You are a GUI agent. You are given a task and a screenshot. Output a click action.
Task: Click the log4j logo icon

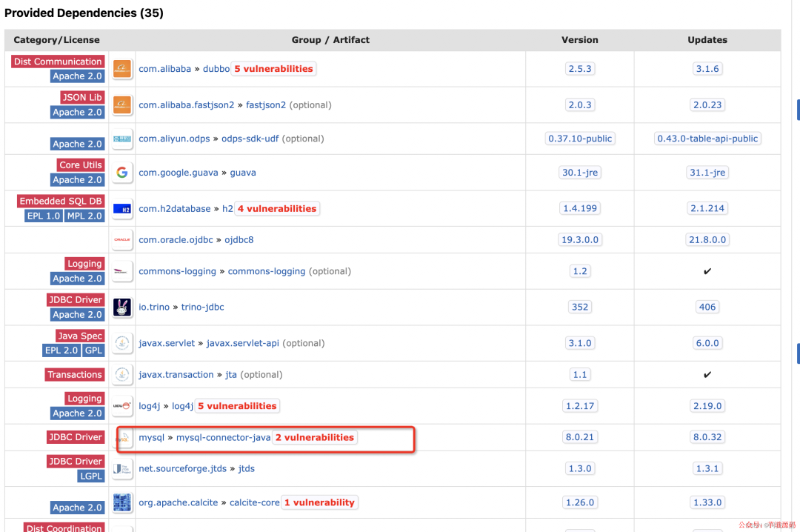tap(122, 406)
